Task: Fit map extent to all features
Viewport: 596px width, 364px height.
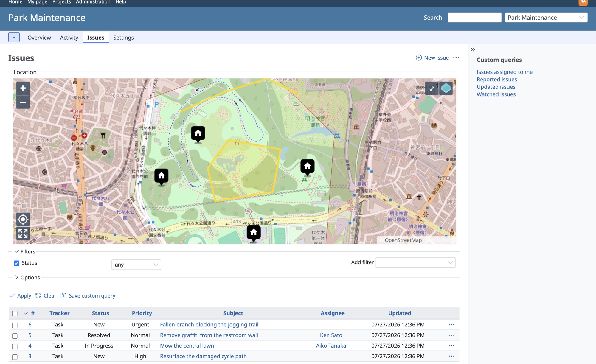Action: click(x=23, y=233)
